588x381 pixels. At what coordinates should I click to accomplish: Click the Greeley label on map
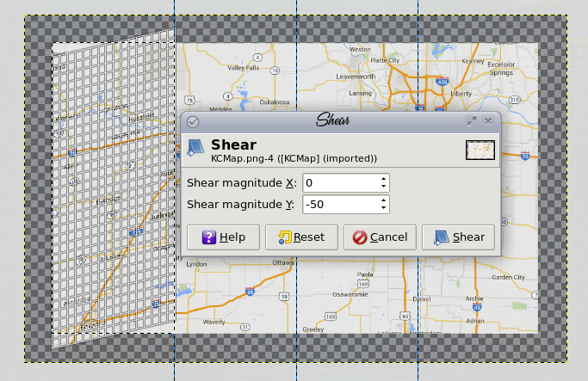point(313,329)
